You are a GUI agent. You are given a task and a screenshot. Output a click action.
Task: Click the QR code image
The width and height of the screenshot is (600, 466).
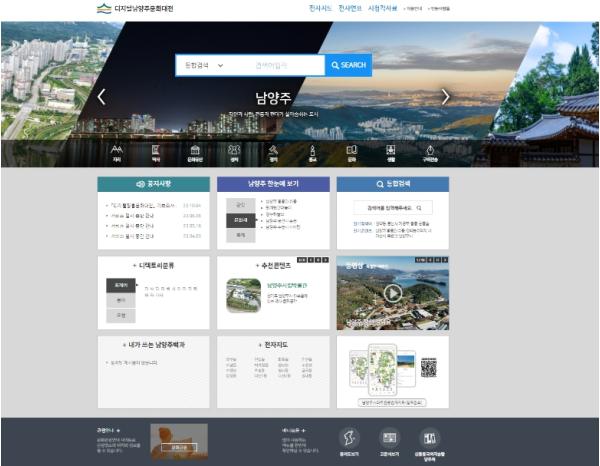[x=428, y=367]
